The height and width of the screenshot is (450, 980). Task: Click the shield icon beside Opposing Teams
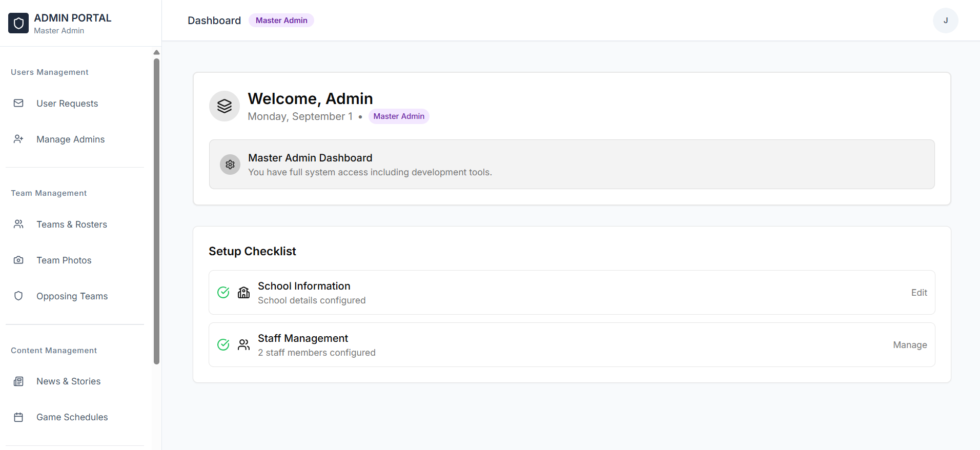[18, 296]
